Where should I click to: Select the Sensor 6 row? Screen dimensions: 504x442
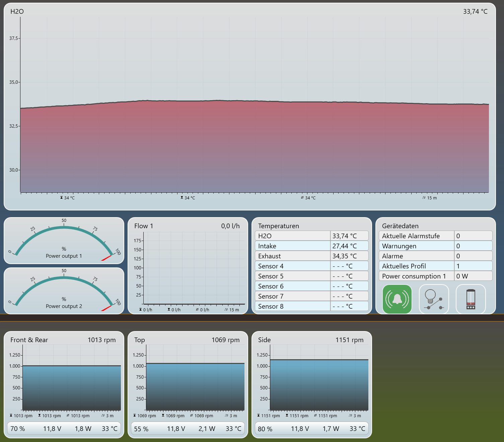coord(312,286)
